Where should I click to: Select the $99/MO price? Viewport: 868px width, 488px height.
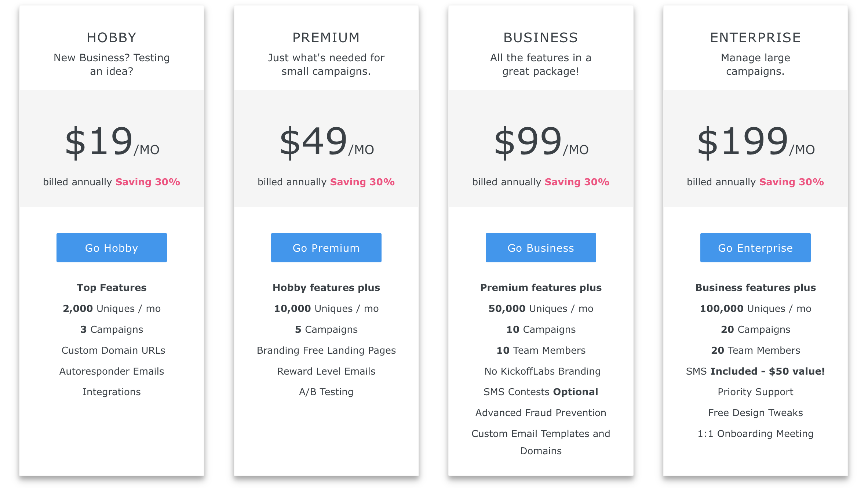click(x=540, y=142)
